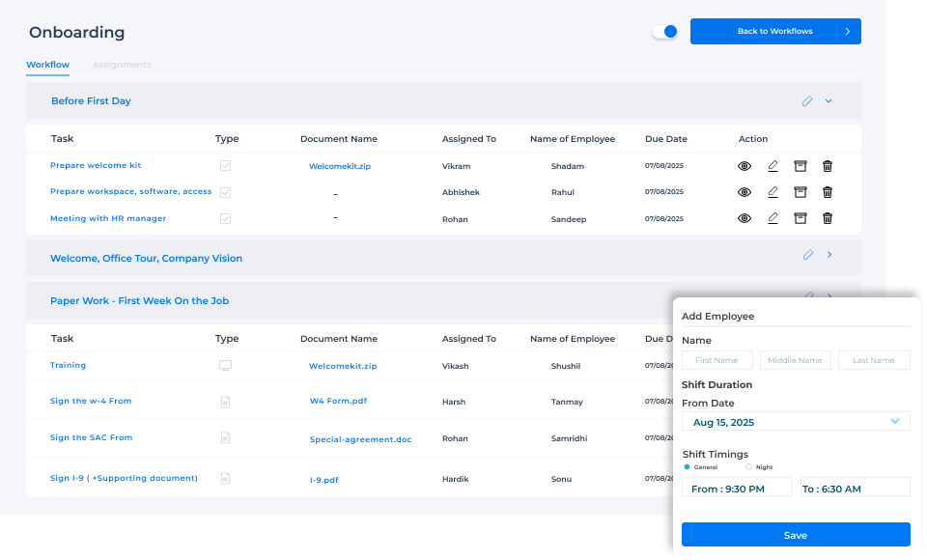The height and width of the screenshot is (560, 927).
Task: Edit the Before First Day section
Action: (x=807, y=101)
